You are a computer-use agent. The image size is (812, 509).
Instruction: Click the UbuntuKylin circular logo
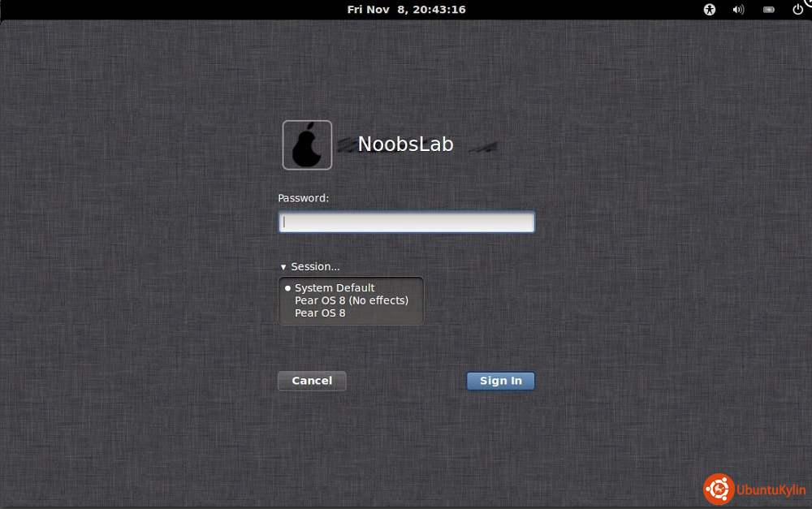718,489
